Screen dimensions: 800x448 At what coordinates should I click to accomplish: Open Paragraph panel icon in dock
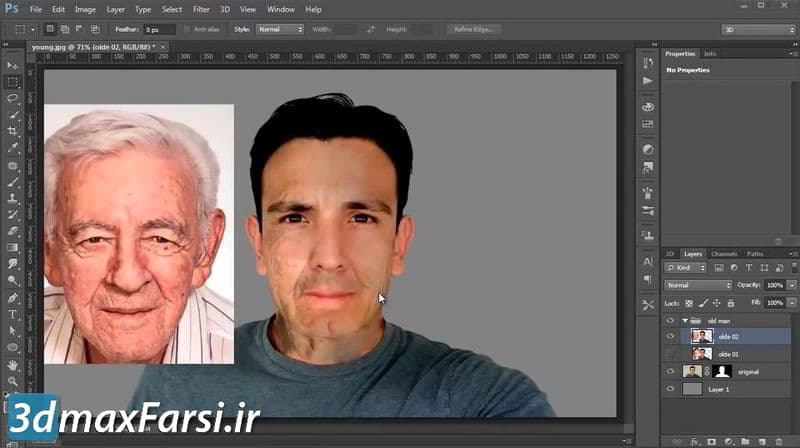[648, 280]
